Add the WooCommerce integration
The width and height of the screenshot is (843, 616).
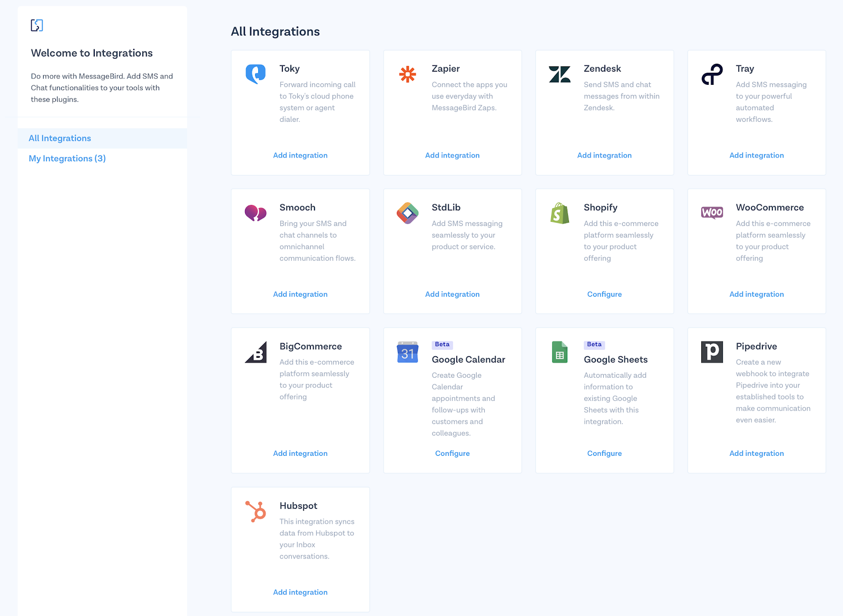pyautogui.click(x=757, y=294)
